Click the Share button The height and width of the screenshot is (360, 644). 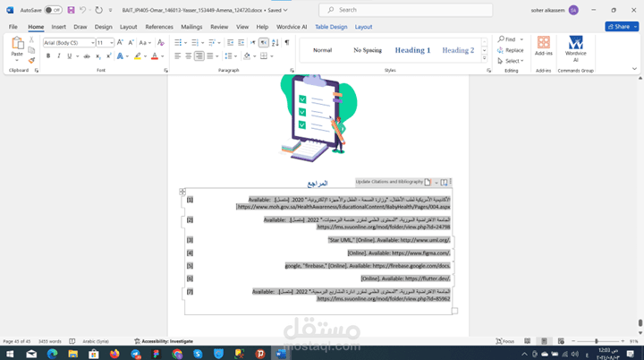click(x=619, y=27)
